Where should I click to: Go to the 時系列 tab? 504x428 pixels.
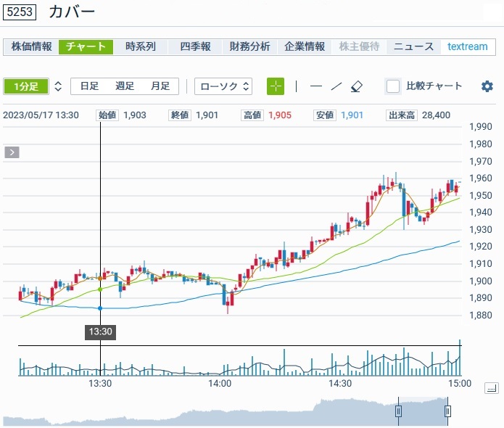click(x=141, y=46)
